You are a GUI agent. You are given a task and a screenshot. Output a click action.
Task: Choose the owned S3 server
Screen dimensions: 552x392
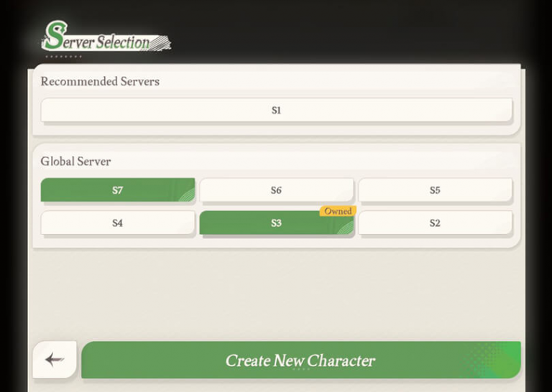click(x=276, y=223)
